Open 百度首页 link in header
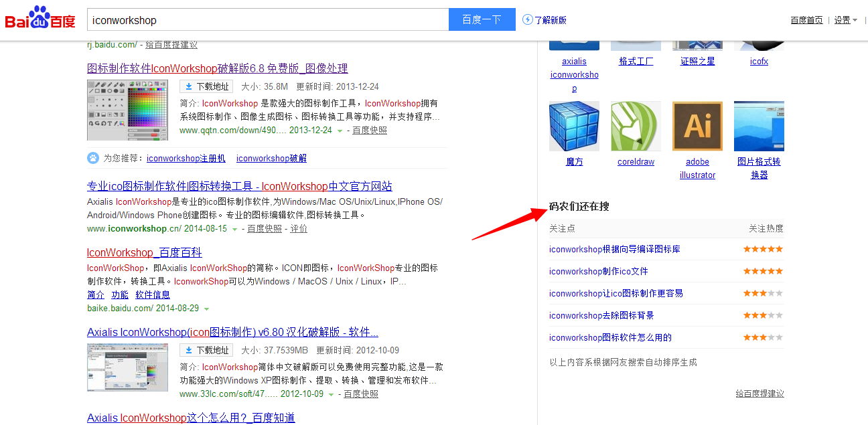The width and height of the screenshot is (868, 425). [806, 20]
